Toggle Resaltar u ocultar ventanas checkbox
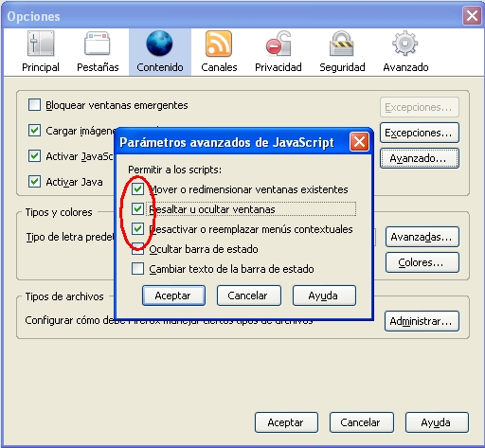This screenshot has height=448, width=485. coord(137,209)
